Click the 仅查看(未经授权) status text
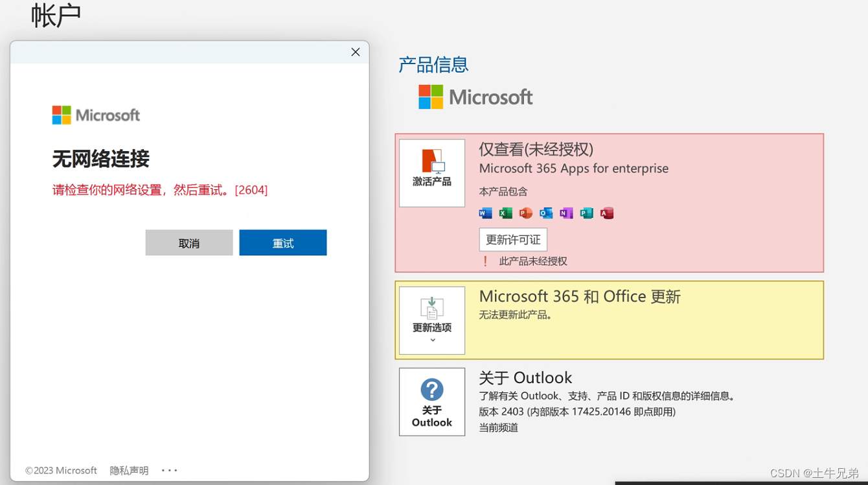Viewport: 868px width, 485px height. [536, 149]
